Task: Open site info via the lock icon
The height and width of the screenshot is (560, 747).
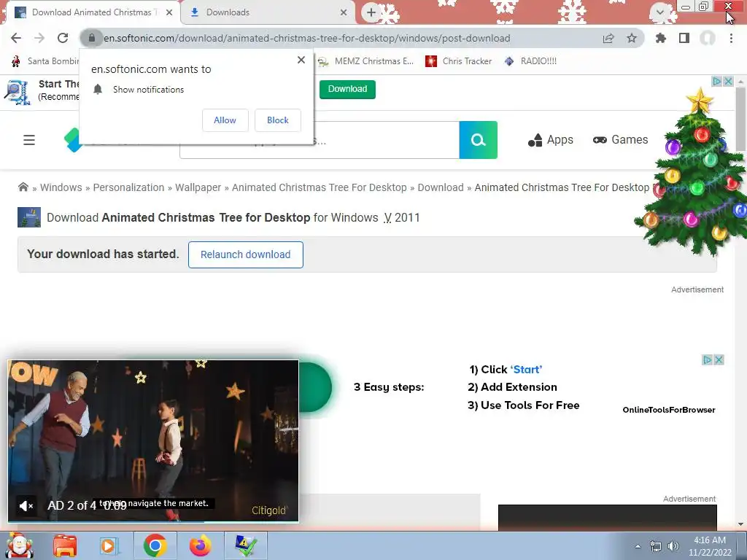Action: click(92, 38)
